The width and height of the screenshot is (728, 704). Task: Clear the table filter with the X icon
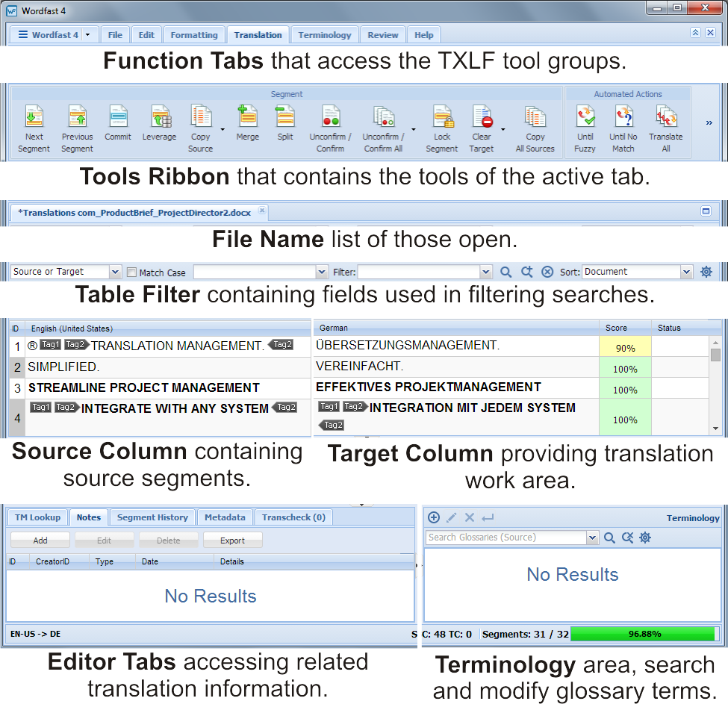click(547, 272)
